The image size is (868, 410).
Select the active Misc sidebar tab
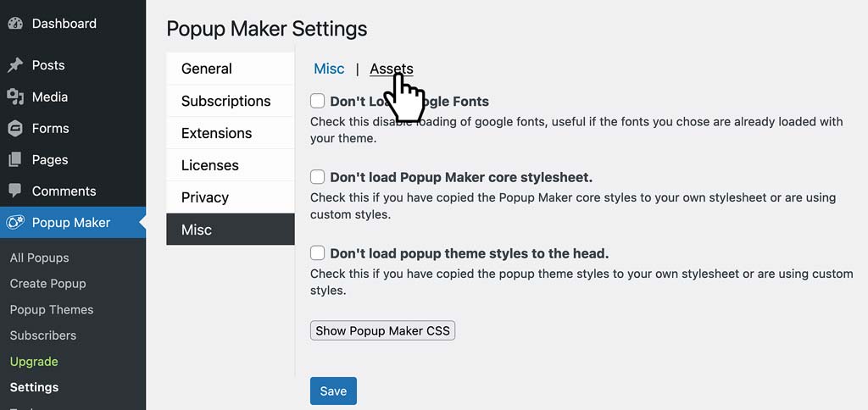(x=231, y=229)
